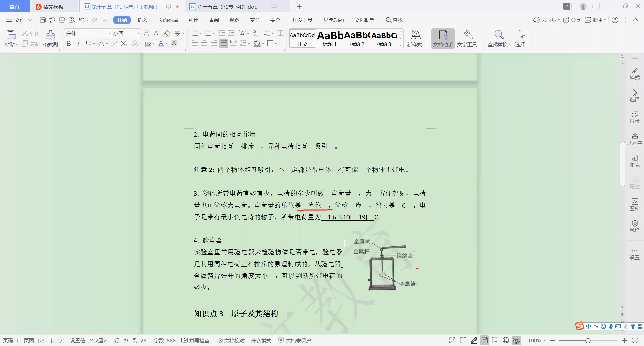Image resolution: width=644 pixels, height=346 pixels.
Task: Switch to the 引用 ribbon tab
Action: tap(194, 20)
